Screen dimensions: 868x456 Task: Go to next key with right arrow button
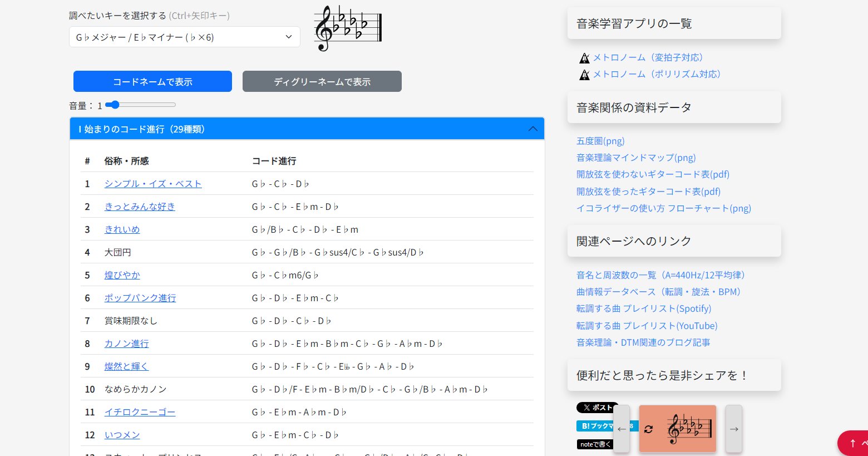(x=734, y=429)
